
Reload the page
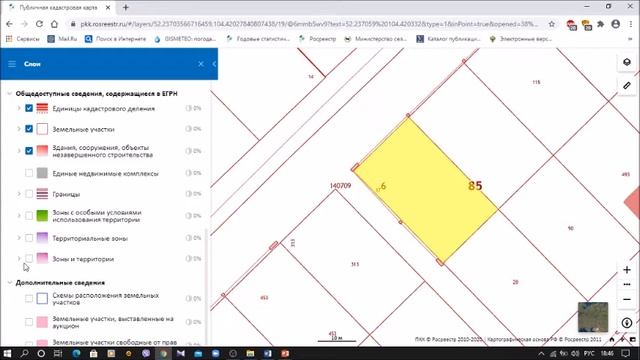point(39,24)
